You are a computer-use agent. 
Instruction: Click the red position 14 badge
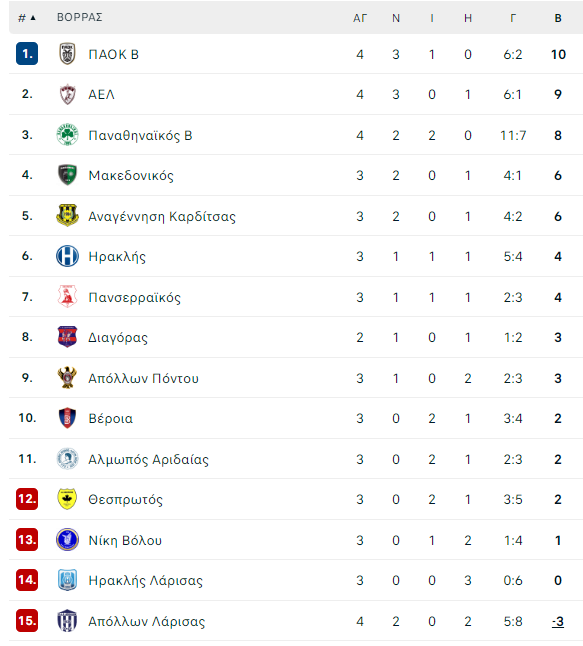point(27,580)
